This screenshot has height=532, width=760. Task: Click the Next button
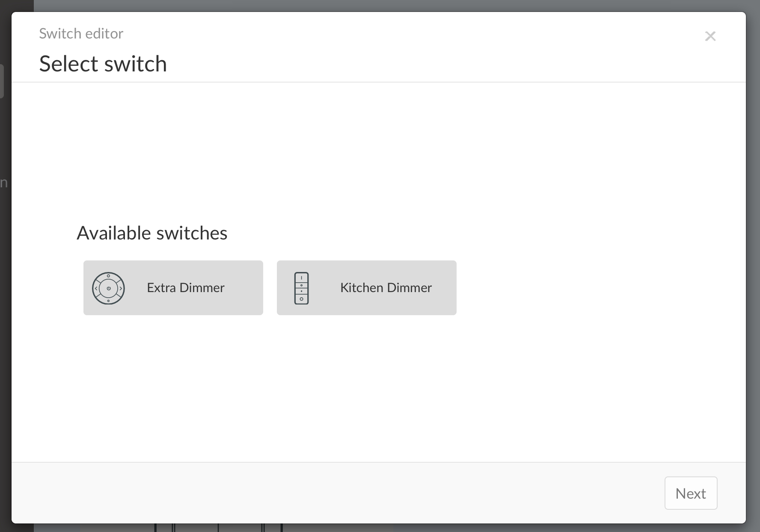(x=691, y=493)
